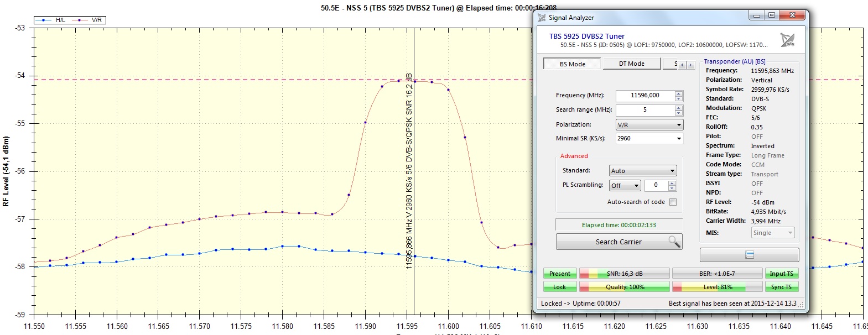Enable Auto-search of code checkbox
This screenshot has height=335, width=868.
point(673,202)
